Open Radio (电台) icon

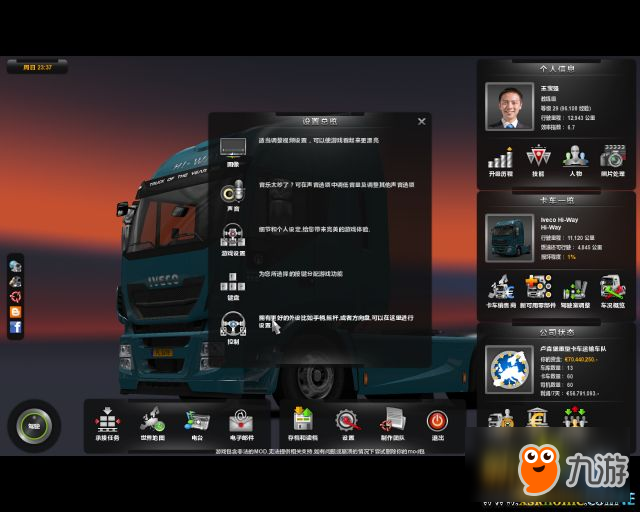click(x=198, y=421)
